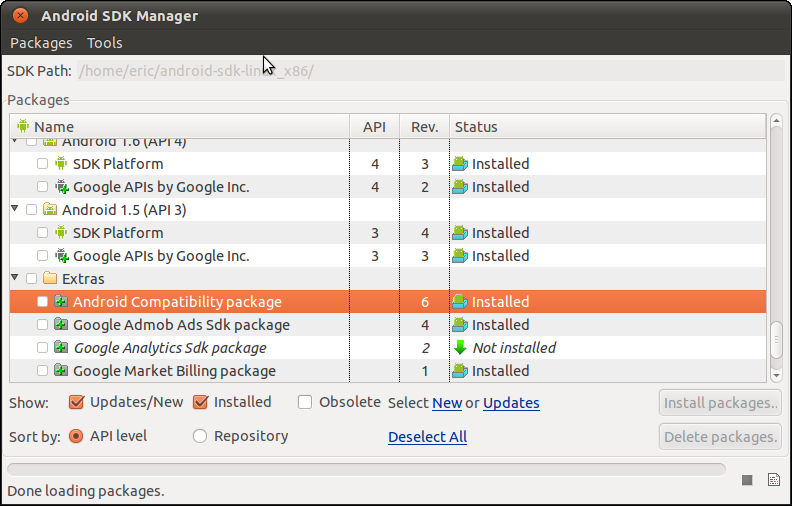This screenshot has width=792, height=506.
Task: Collapse the Extras group
Action: click(15, 277)
